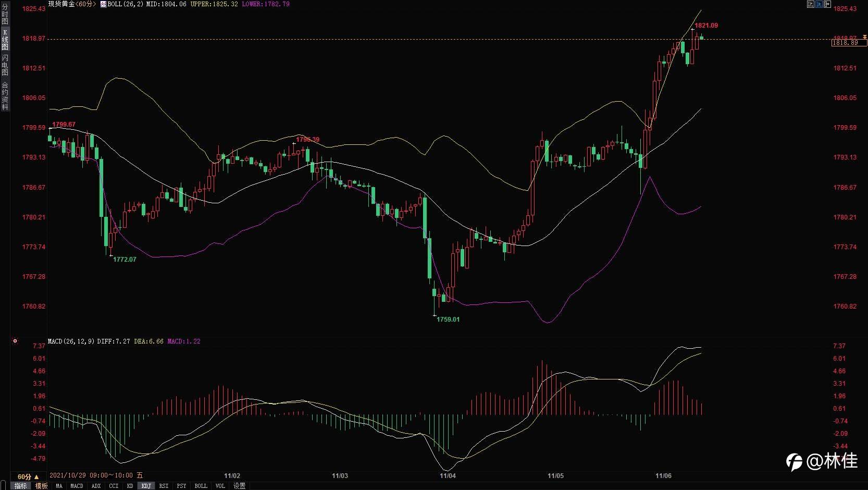Viewport: 868px width, 490px height.
Task: Choose the MA indicator
Action: tap(59, 486)
